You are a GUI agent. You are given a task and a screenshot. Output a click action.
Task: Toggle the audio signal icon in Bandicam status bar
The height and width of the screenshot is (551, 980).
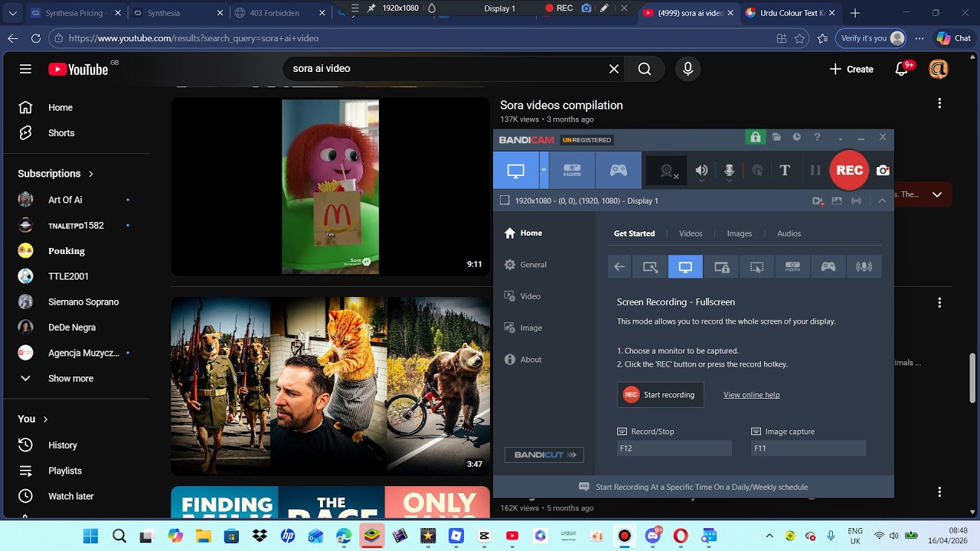(x=856, y=201)
